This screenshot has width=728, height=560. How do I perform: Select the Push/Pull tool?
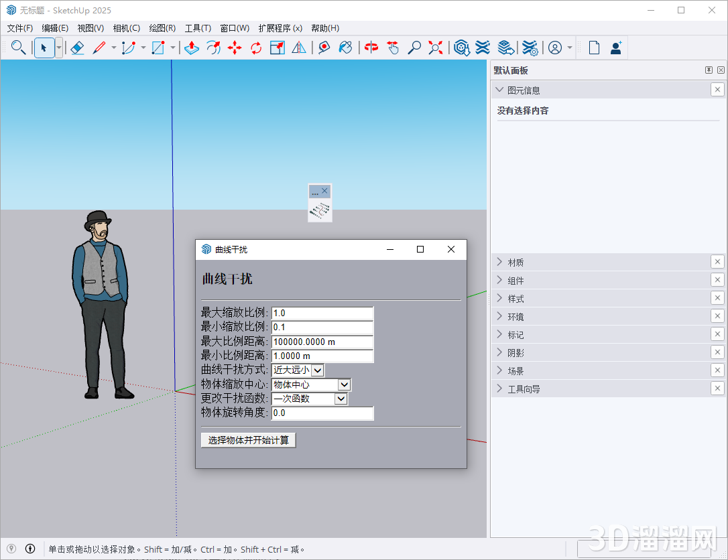coord(191,48)
